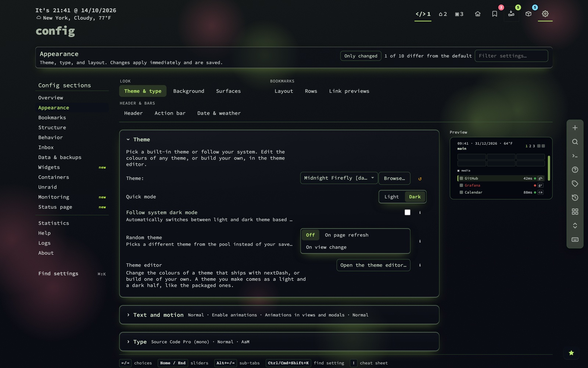Viewport: 588px width, 368px height.
Task: Open the history clock icon in right toolbar
Action: pos(575,198)
